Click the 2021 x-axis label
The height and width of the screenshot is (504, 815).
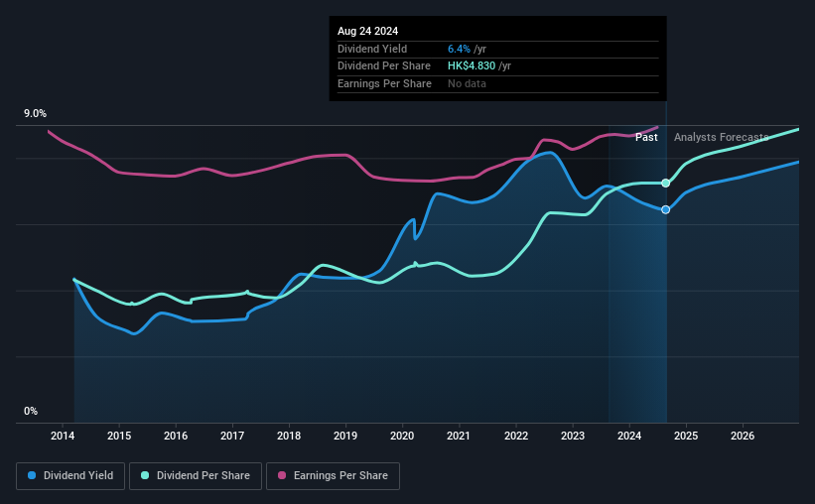pos(459,436)
